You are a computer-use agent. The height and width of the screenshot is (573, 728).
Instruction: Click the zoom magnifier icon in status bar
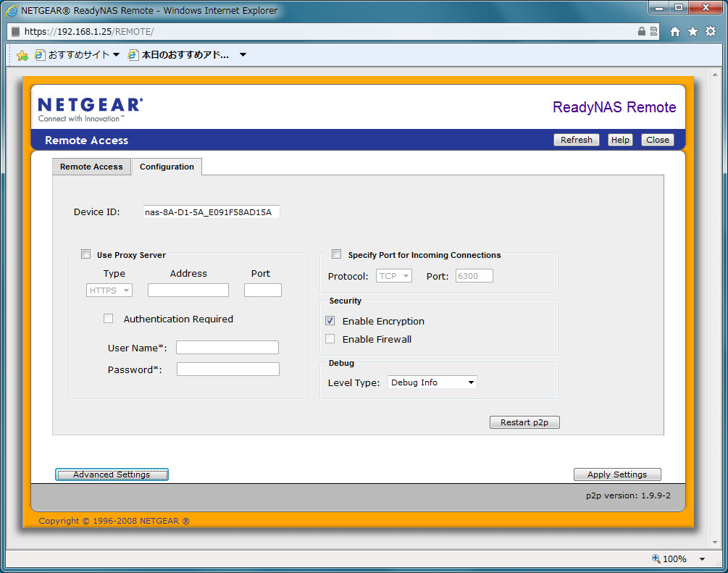656,559
